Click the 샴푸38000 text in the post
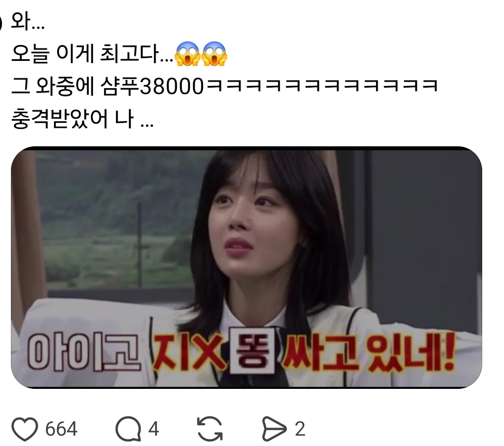 click(x=152, y=86)
